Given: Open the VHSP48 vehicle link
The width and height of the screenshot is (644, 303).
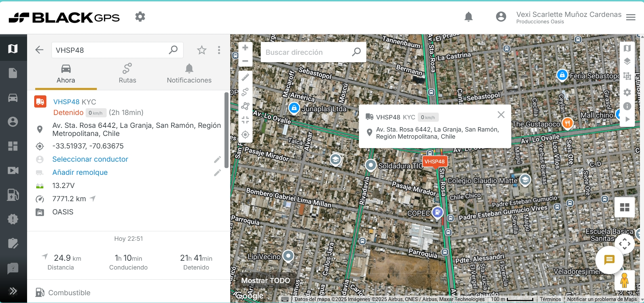Looking at the screenshot, I should pyautogui.click(x=66, y=102).
